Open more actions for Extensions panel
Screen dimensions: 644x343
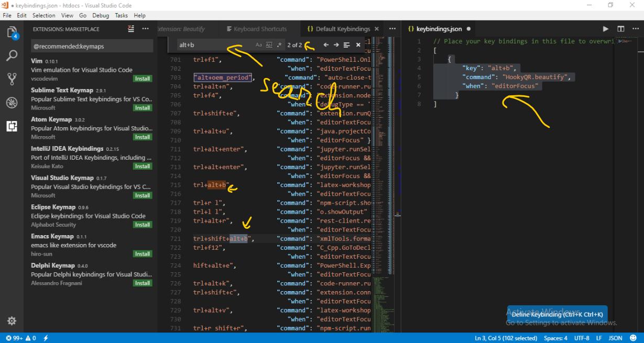click(146, 29)
